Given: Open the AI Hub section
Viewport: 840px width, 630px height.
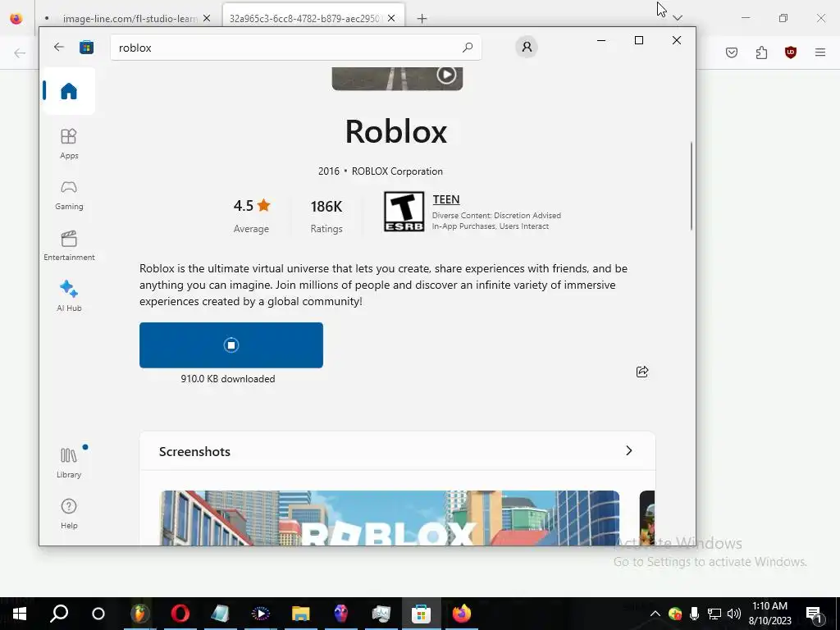Looking at the screenshot, I should [69, 296].
